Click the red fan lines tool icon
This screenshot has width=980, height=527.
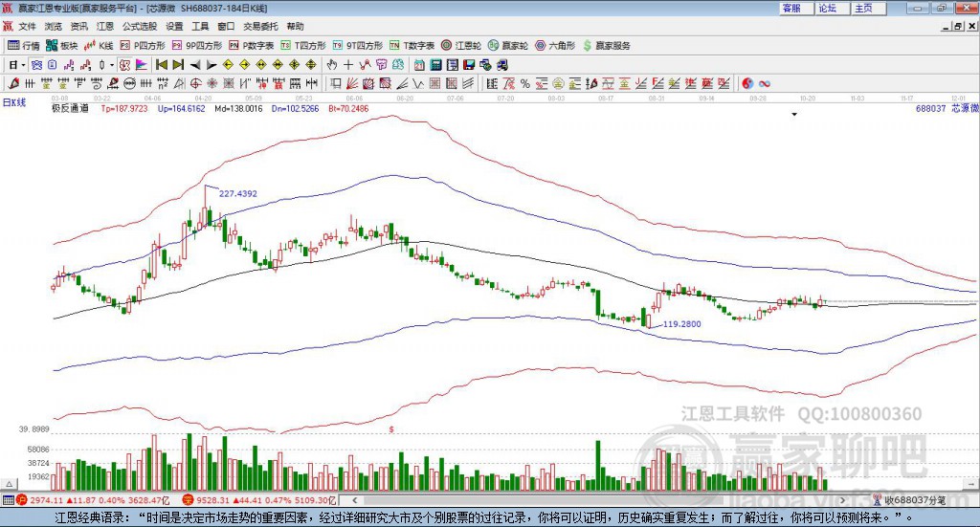point(352,83)
